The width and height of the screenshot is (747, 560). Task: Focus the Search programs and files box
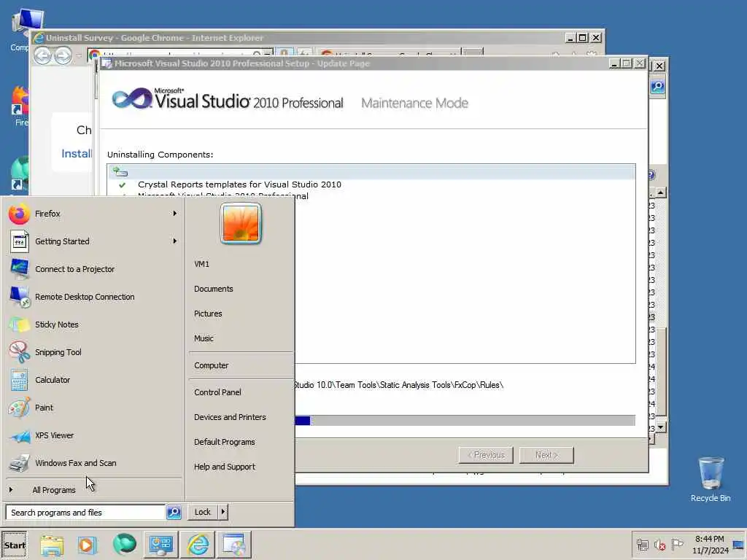[x=86, y=513]
